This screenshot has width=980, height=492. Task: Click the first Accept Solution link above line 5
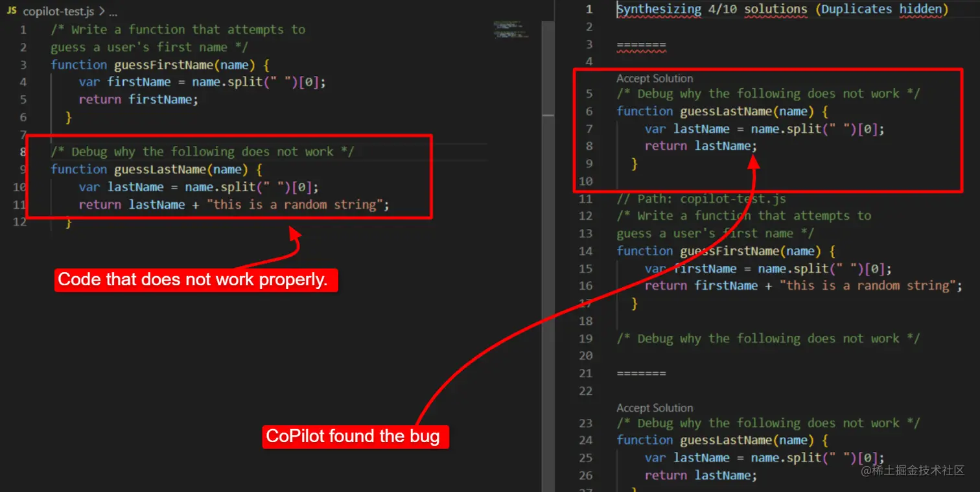[655, 78]
